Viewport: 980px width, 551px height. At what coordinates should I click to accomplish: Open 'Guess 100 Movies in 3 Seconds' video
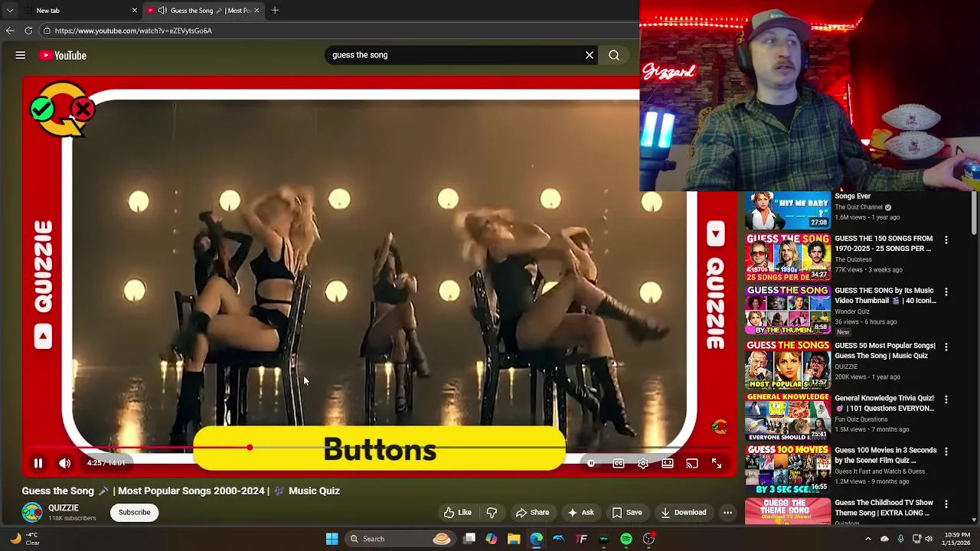click(885, 455)
